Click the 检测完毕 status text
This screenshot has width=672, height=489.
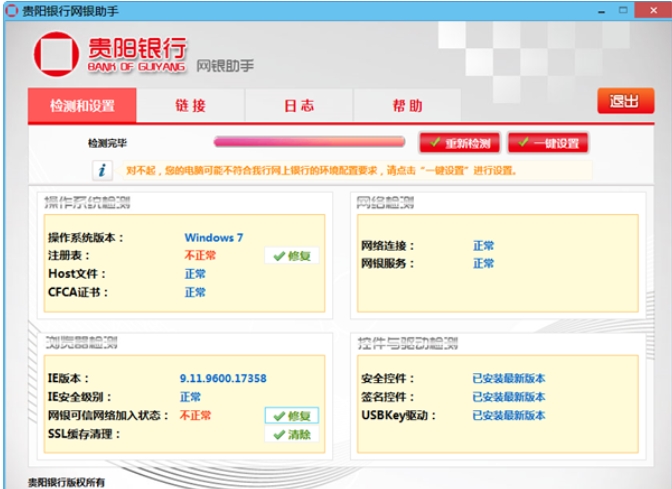[x=107, y=143]
